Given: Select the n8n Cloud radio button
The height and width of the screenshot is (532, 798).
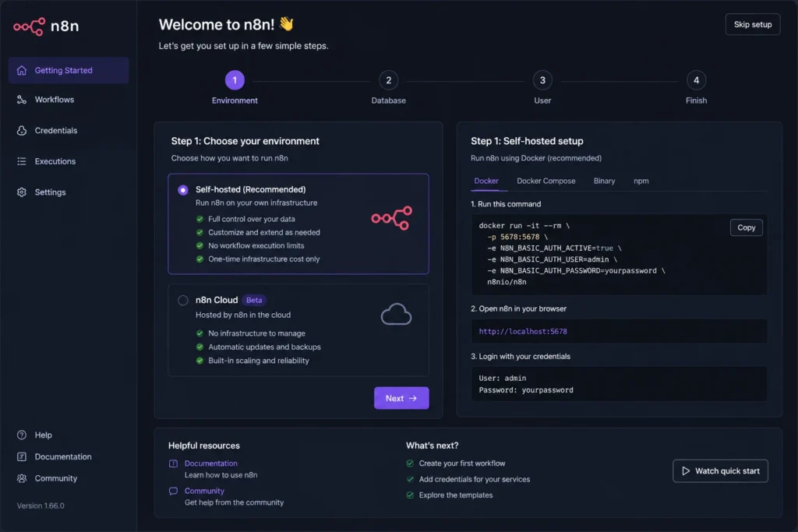Looking at the screenshot, I should (182, 300).
